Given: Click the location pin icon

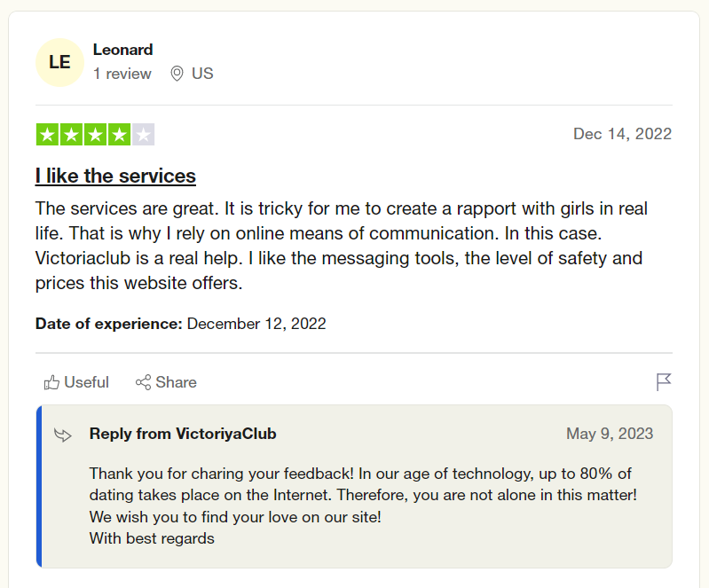Looking at the screenshot, I should pos(177,74).
